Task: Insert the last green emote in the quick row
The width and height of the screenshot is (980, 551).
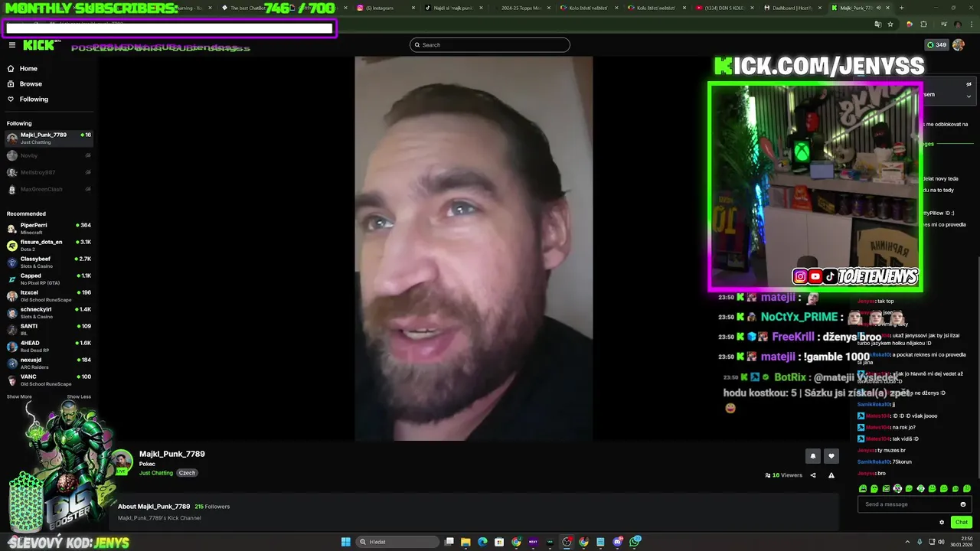Action: 967,488
